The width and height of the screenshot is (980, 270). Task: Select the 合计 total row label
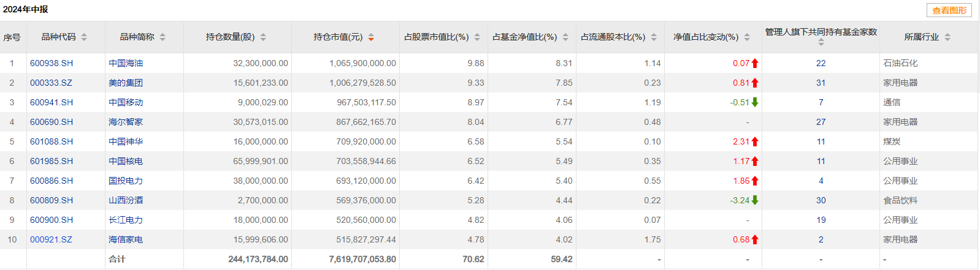117,259
